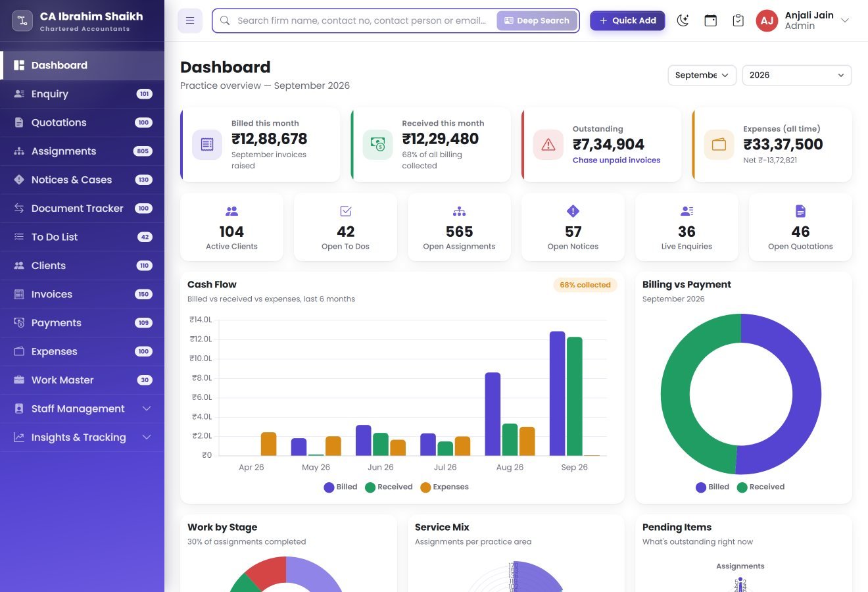Open Dashboard in the sidebar
The image size is (868, 592).
tap(82, 65)
